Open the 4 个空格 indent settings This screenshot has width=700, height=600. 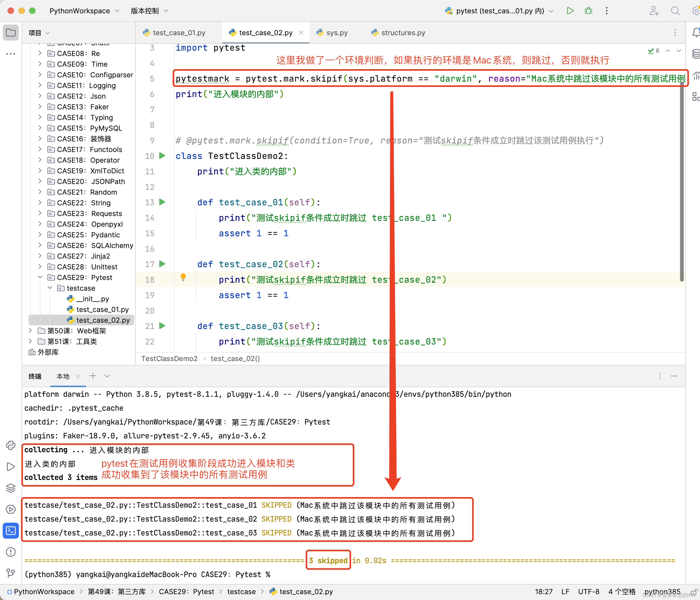pyautogui.click(x=622, y=591)
